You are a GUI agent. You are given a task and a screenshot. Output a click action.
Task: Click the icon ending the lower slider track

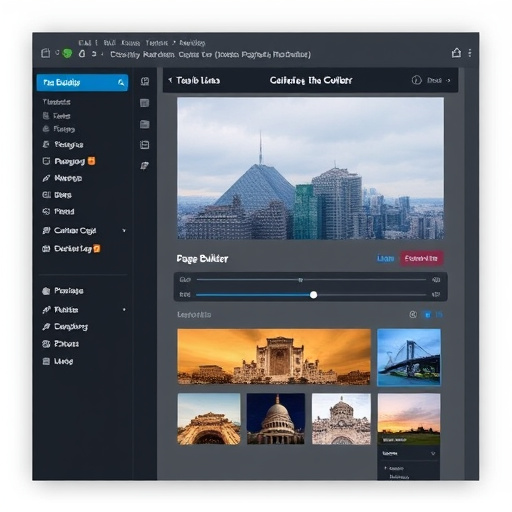point(436,294)
